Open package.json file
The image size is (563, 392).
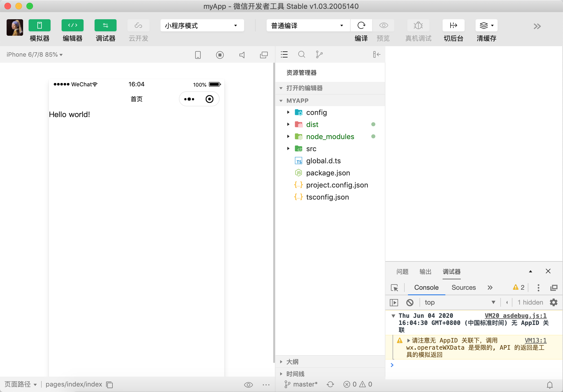pos(328,173)
